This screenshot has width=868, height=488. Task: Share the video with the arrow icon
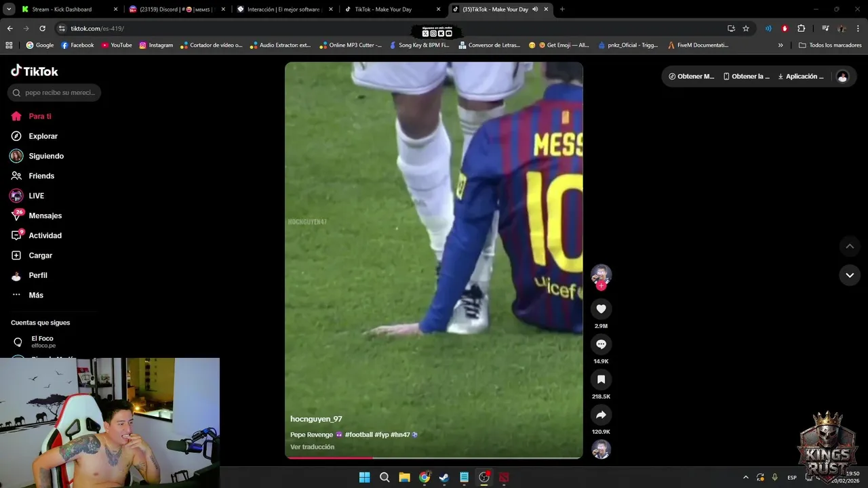pos(601,415)
